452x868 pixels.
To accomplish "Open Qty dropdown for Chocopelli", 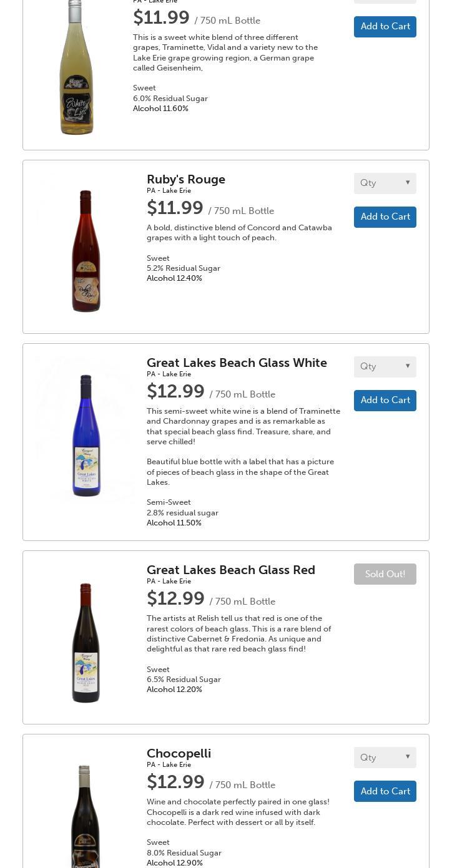I will tap(385, 758).
